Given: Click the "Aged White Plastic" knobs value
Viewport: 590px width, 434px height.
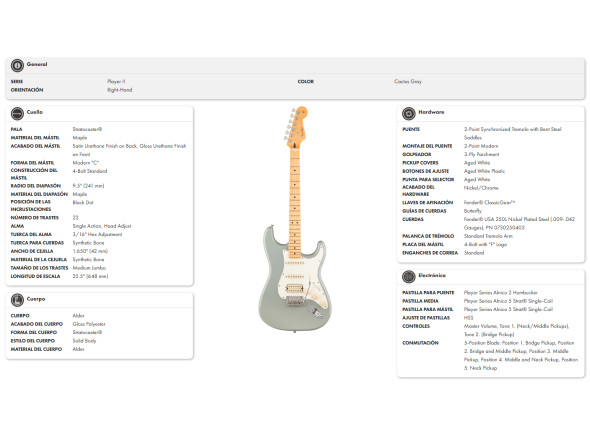Looking at the screenshot, I should 484,171.
